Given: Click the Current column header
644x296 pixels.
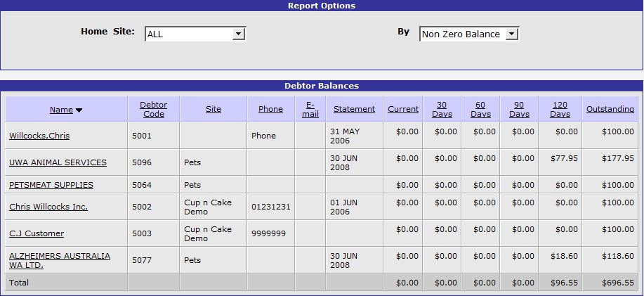Looking at the screenshot, I should tap(403, 109).
